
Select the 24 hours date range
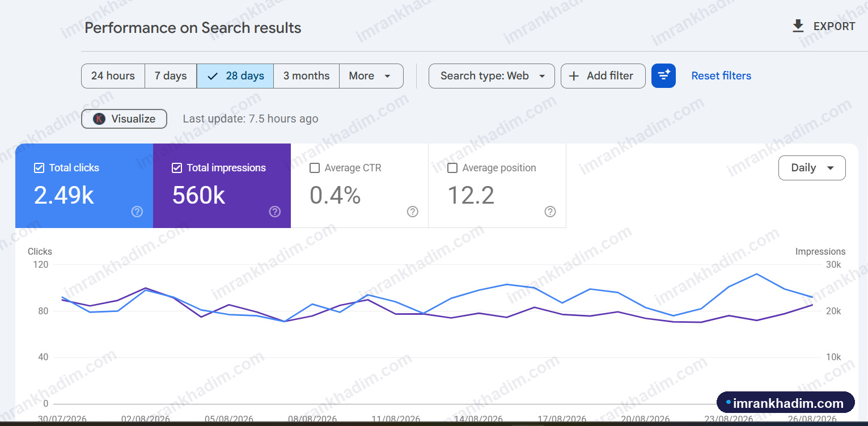point(113,76)
